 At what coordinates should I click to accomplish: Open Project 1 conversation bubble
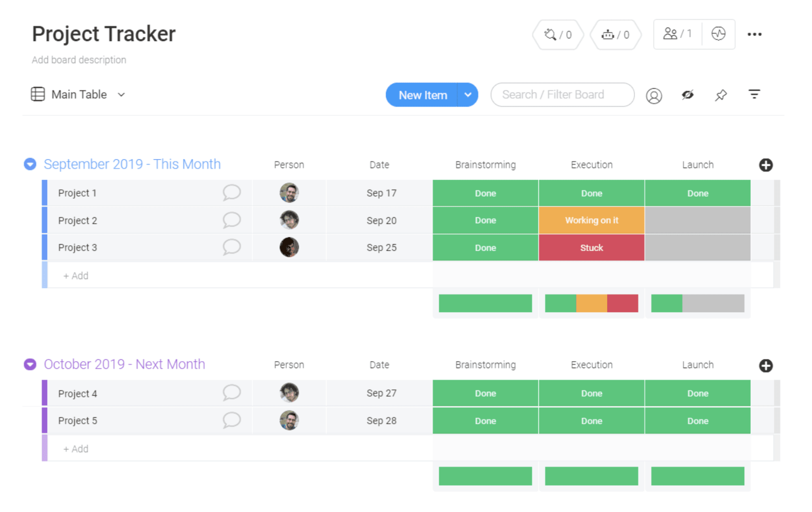232,193
